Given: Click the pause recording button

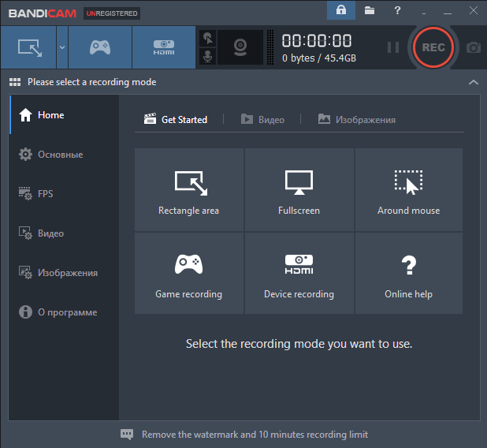Looking at the screenshot, I should tap(393, 47).
